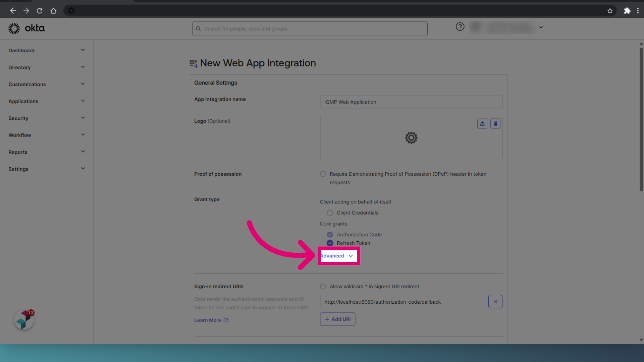Viewport: 644px width, 362px height.
Task: Select Applications in the sidebar
Action: [x=23, y=101]
